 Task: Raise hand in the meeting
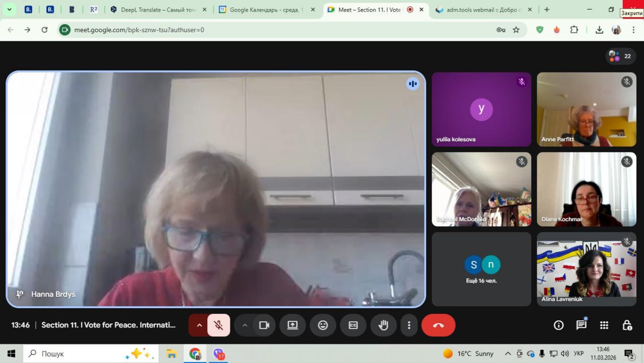coord(383,325)
